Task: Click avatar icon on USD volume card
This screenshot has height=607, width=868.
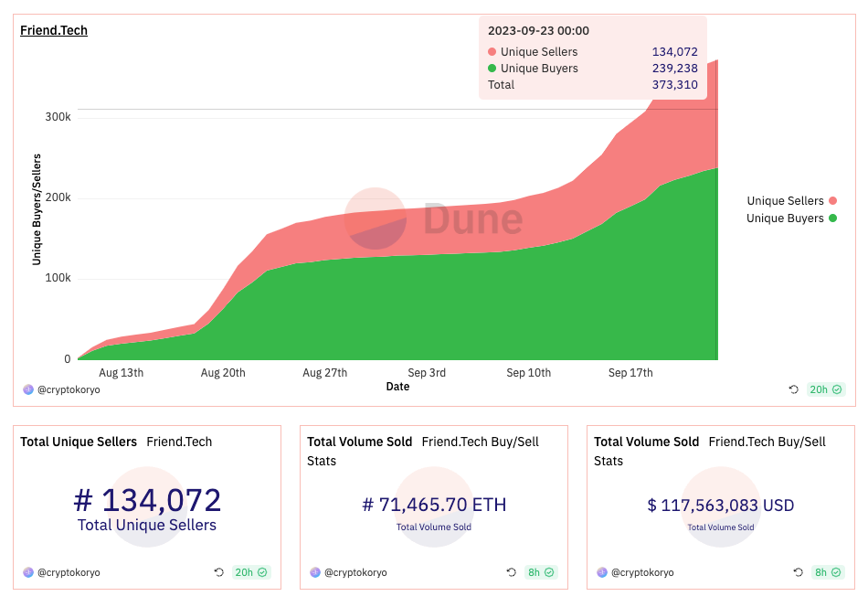Action: [x=602, y=572]
